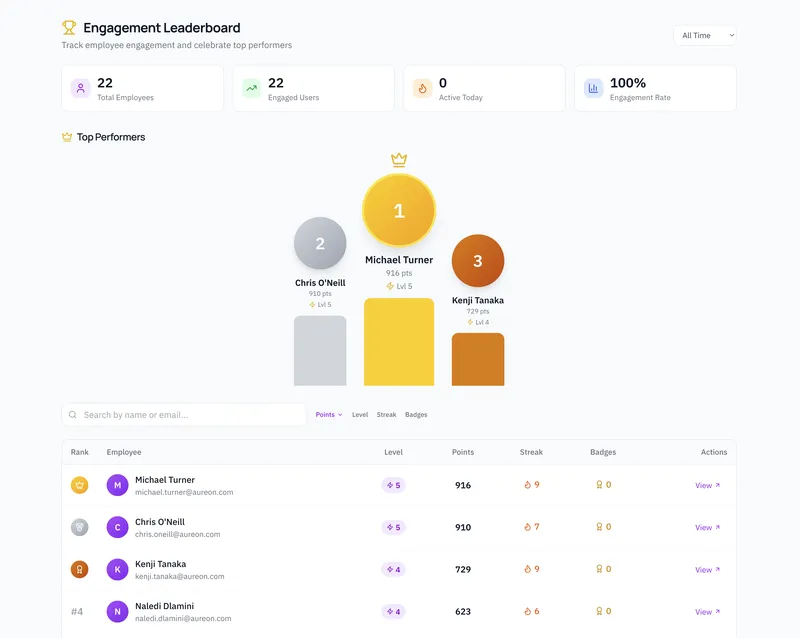The width and height of the screenshot is (800, 638).
Task: Click the search magnifier icon
Action: [73, 415]
